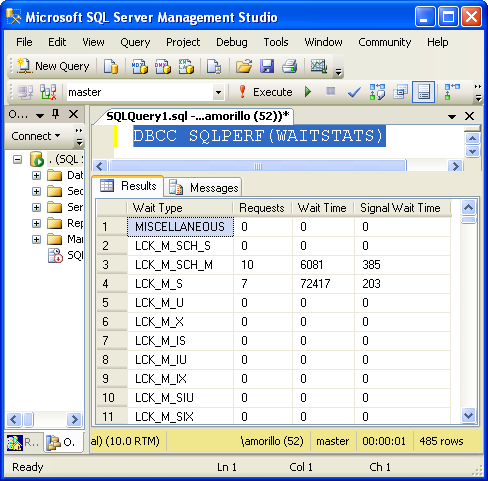Switch to the Object Explorer bottom tab
Image resolution: width=488 pixels, height=481 pixels.
pos(63,442)
